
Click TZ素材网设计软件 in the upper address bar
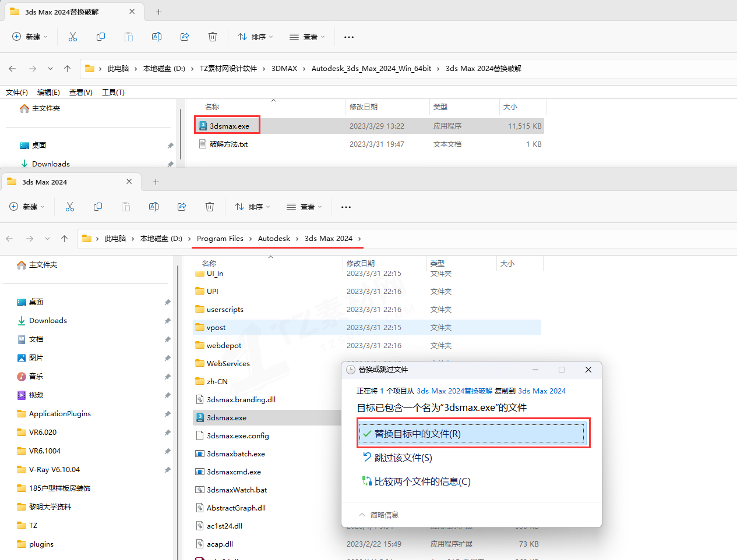[x=228, y=69]
